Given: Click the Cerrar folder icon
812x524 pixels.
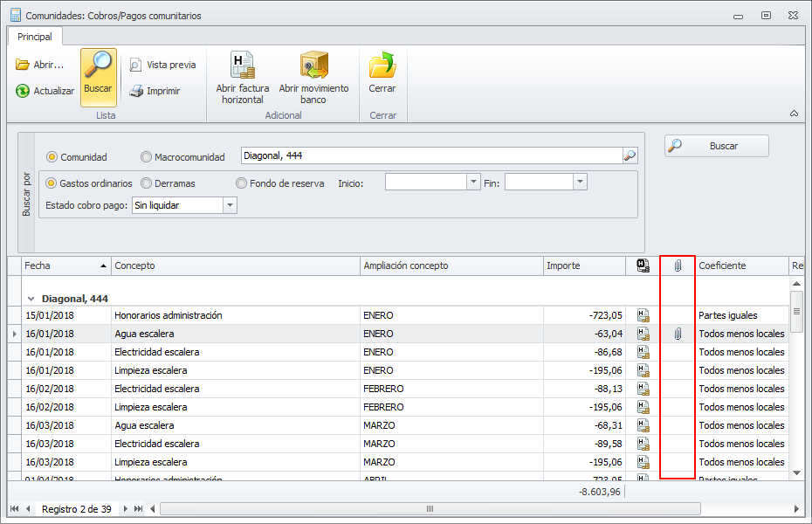Looking at the screenshot, I should 382,66.
